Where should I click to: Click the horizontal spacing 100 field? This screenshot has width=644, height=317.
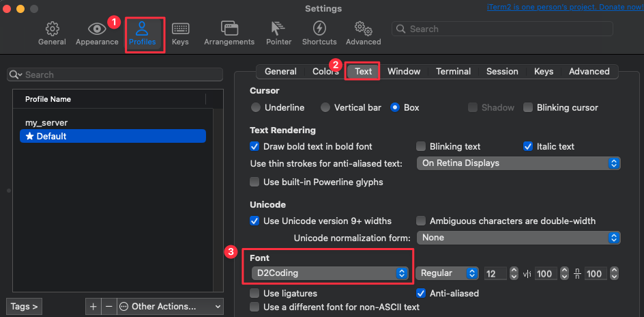[x=546, y=273]
